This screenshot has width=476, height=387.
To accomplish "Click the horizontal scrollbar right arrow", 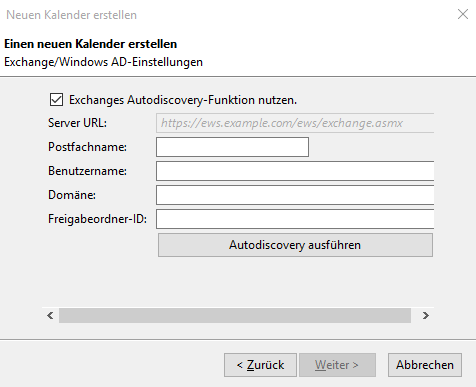I will [x=426, y=315].
